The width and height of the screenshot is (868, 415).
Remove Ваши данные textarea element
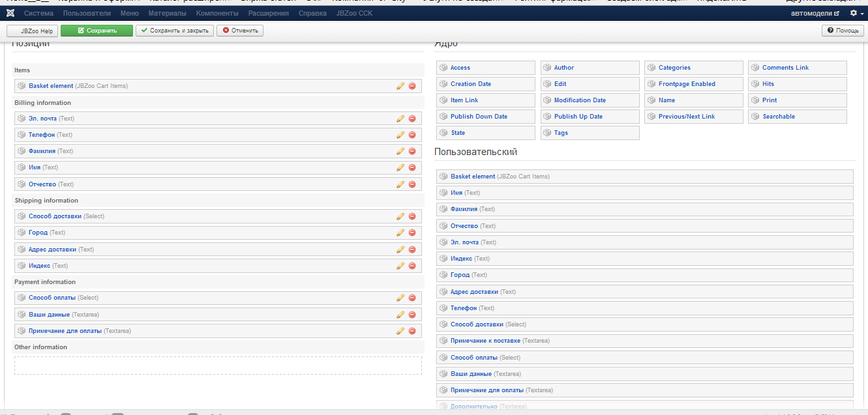coord(412,315)
